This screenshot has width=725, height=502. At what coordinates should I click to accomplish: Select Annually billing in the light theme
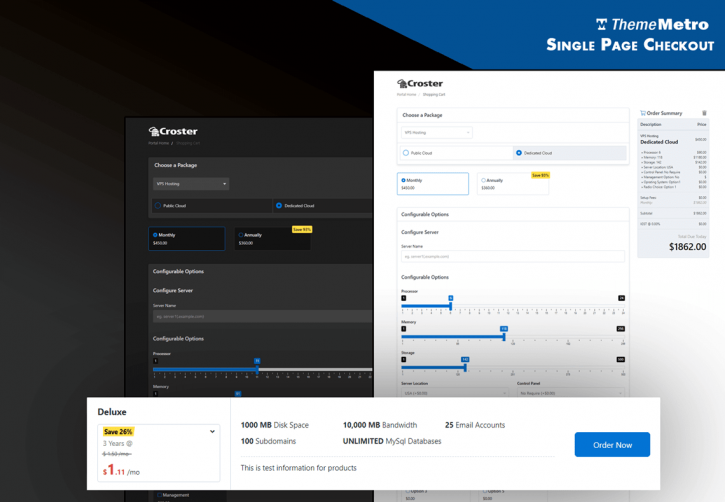pos(483,181)
